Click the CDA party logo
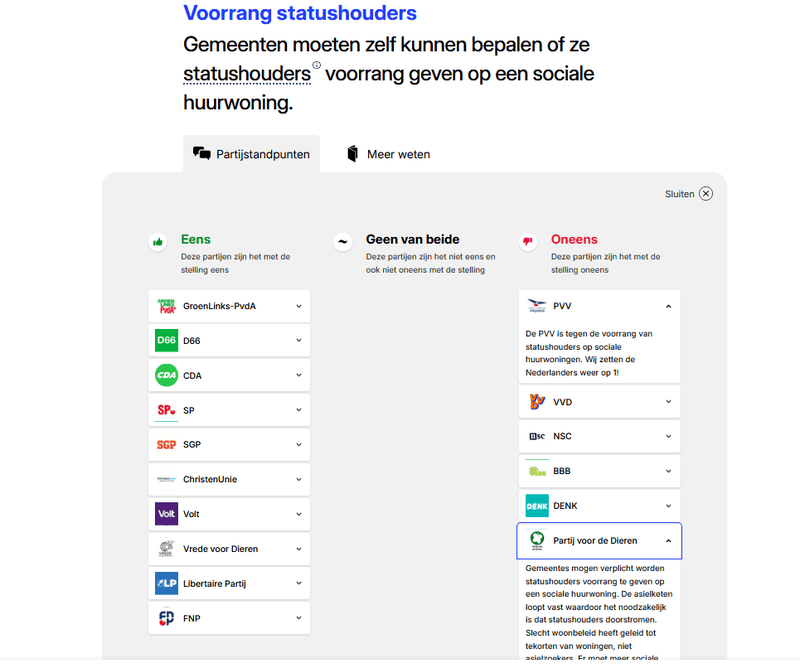Viewport: 800px width, 668px height. [x=167, y=376]
